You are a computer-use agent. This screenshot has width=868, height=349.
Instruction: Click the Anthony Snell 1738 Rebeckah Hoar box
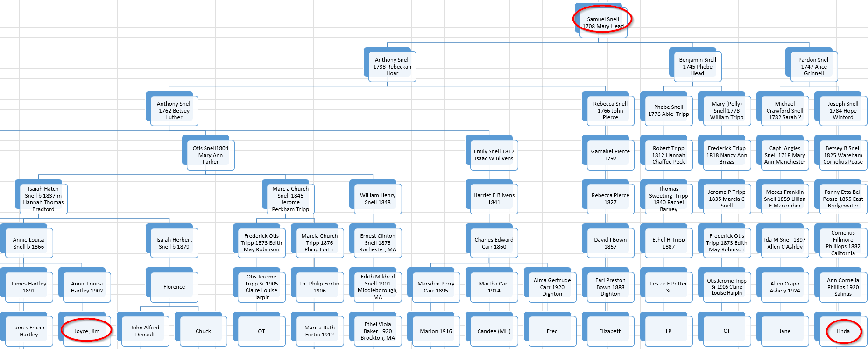tap(392, 66)
